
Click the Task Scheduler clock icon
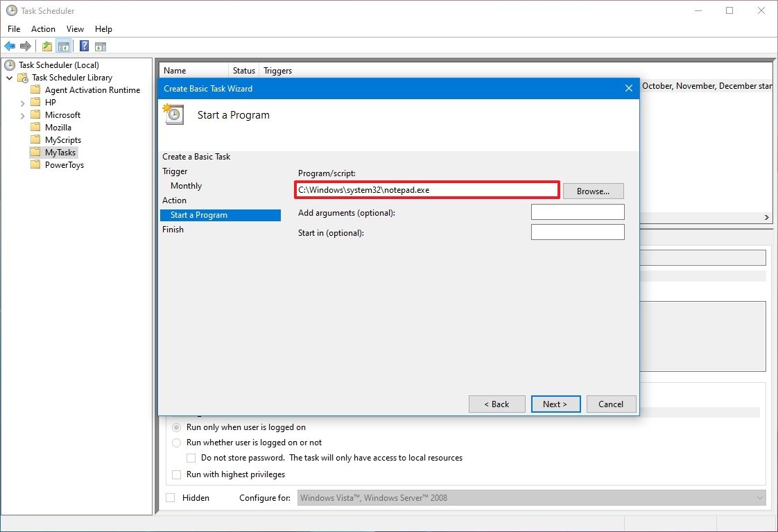click(x=8, y=65)
